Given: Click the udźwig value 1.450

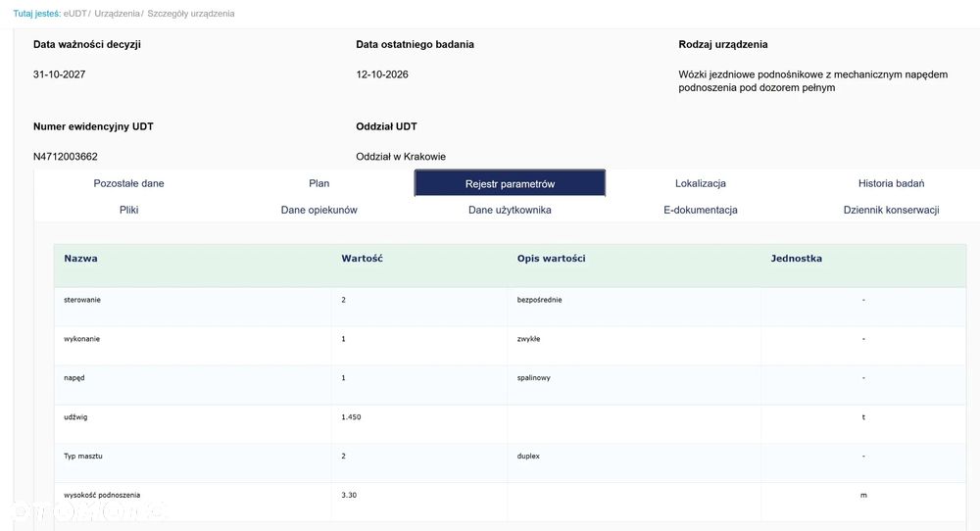Looking at the screenshot, I should tap(351, 416).
